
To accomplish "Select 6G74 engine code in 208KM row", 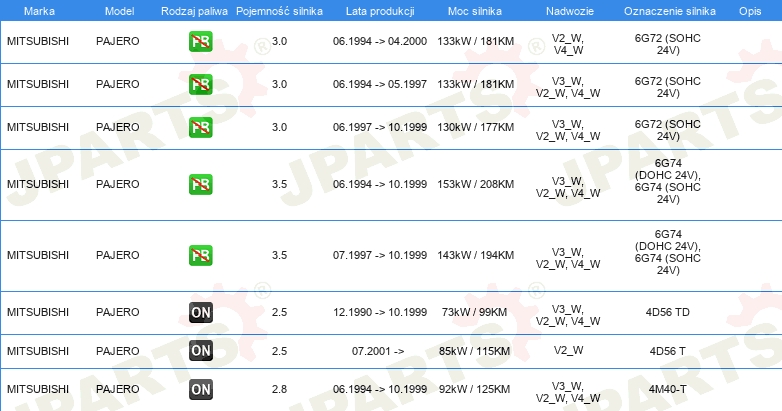I will click(667, 181).
